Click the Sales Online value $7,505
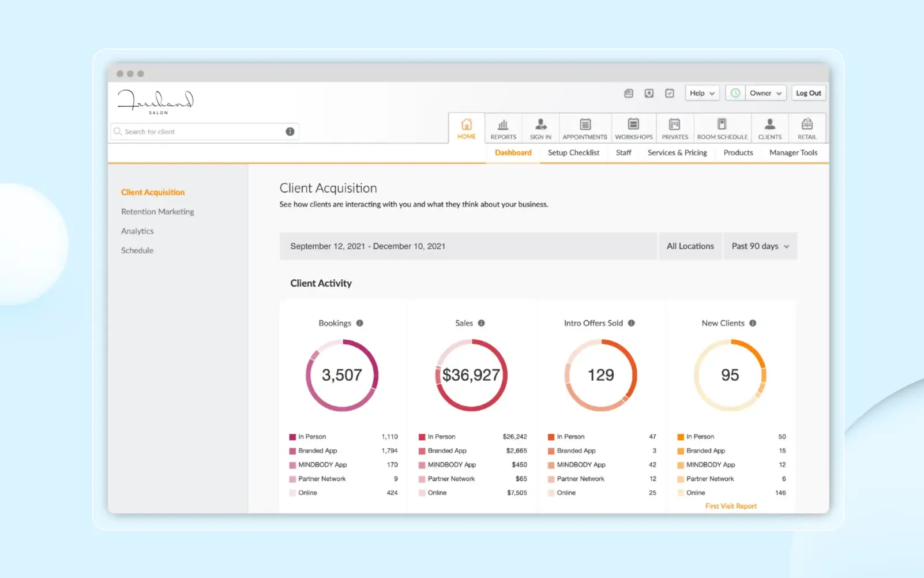 [517, 493]
